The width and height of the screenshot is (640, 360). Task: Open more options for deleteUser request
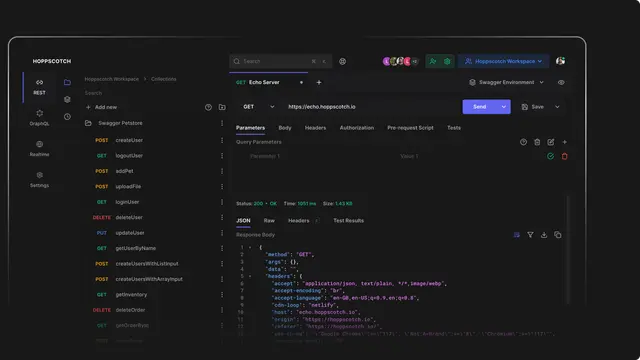click(222, 217)
